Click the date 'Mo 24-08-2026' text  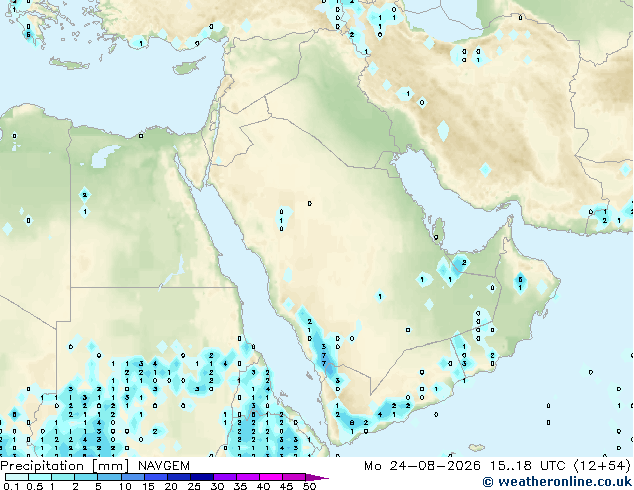[x=423, y=466]
